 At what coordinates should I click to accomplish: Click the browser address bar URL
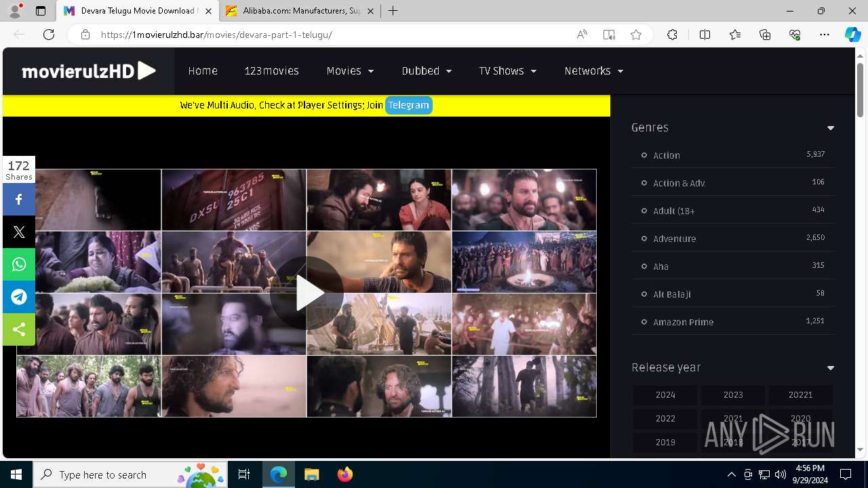(216, 35)
